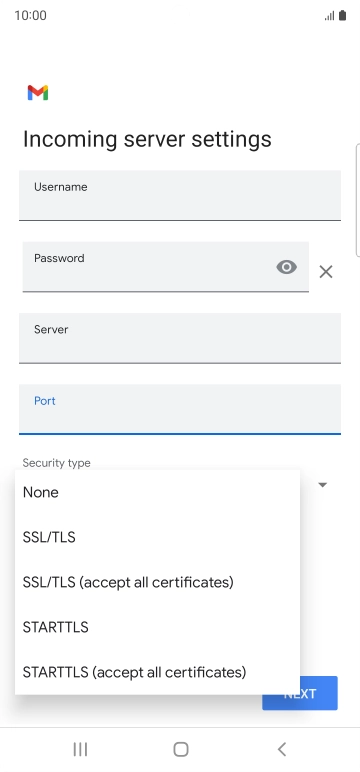Toggle password visibility eye icon
The image size is (360, 772).
click(x=286, y=267)
